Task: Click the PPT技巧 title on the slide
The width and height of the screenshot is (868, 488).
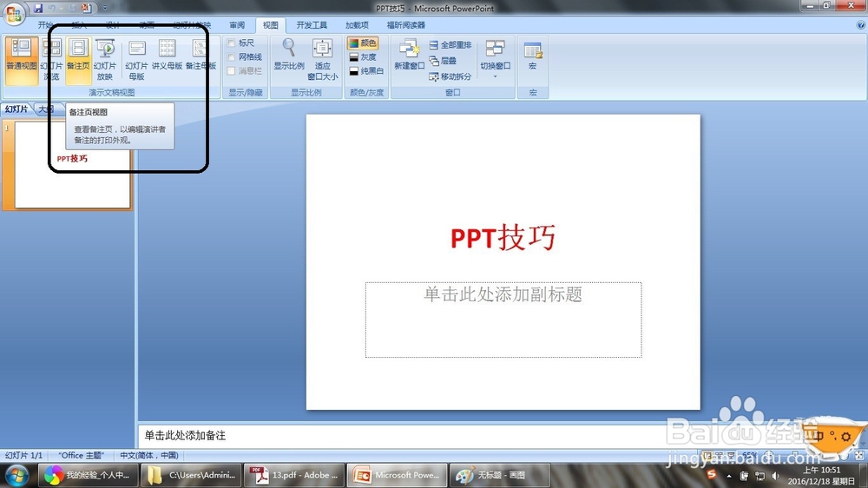Action: click(x=503, y=238)
